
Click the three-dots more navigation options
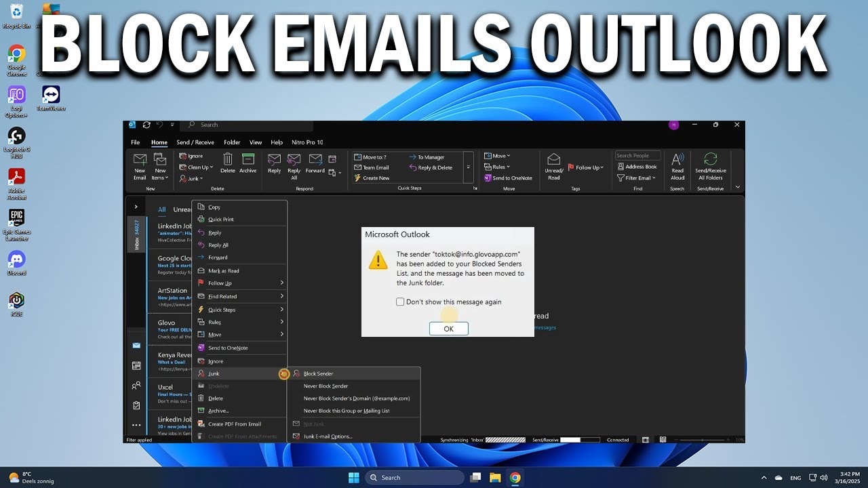pyautogui.click(x=136, y=425)
